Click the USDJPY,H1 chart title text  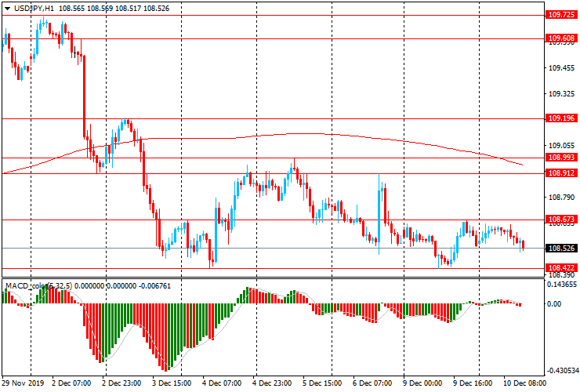point(34,9)
